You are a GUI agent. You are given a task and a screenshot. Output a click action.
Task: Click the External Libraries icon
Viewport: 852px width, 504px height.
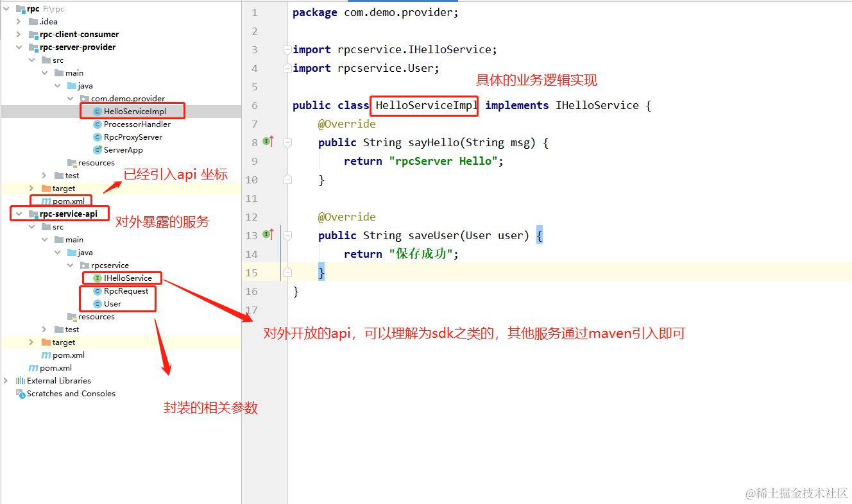20,381
